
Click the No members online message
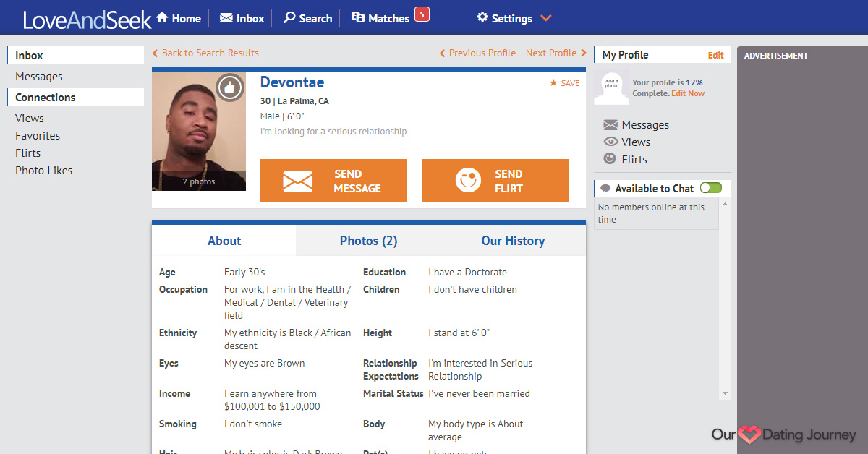coord(651,213)
